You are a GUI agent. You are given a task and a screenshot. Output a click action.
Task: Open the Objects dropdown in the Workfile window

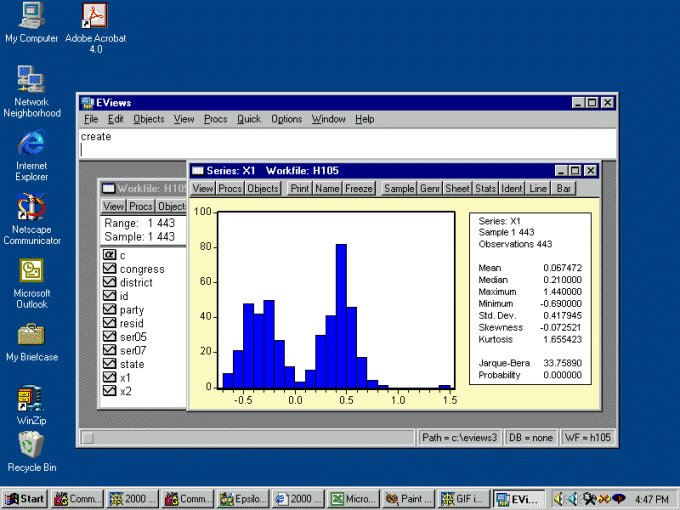171,206
